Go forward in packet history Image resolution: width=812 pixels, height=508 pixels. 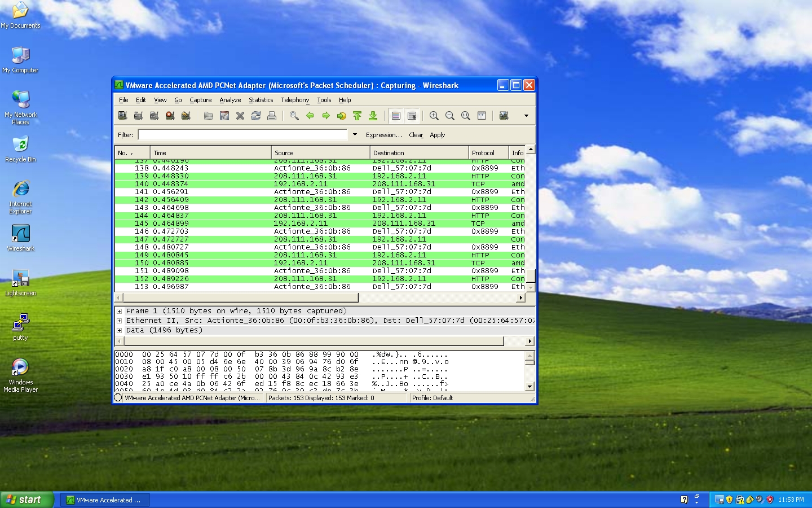tap(325, 116)
